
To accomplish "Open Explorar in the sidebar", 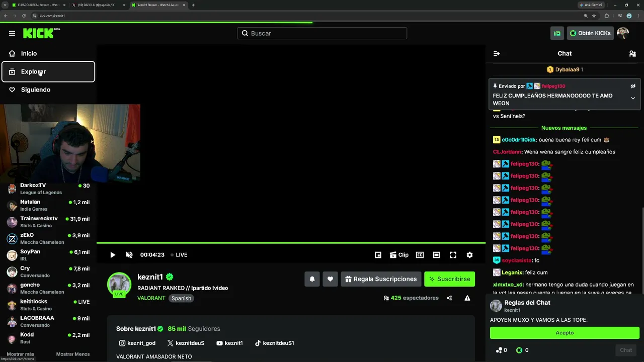I will click(48, 71).
